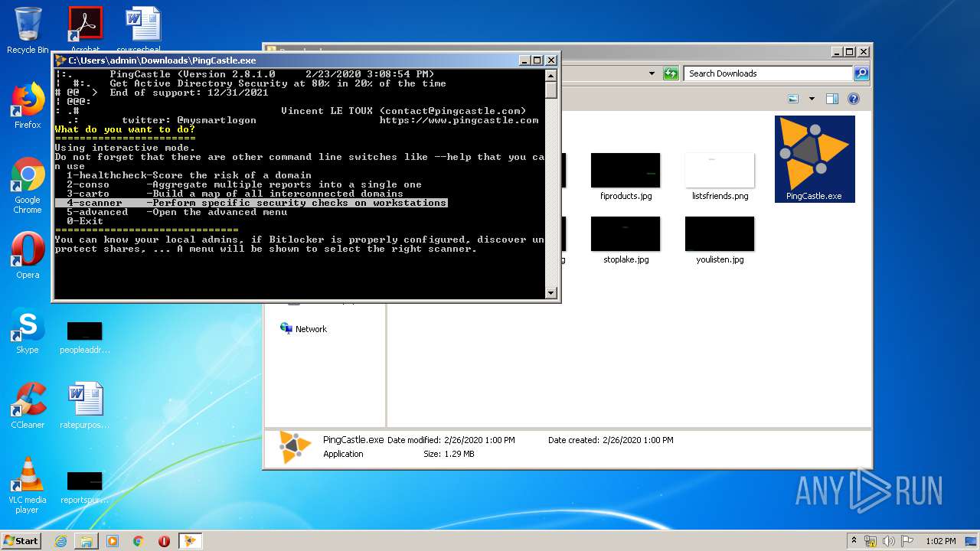This screenshot has height=551, width=980.
Task: Maximize the PingCastle console window
Action: tap(537, 60)
